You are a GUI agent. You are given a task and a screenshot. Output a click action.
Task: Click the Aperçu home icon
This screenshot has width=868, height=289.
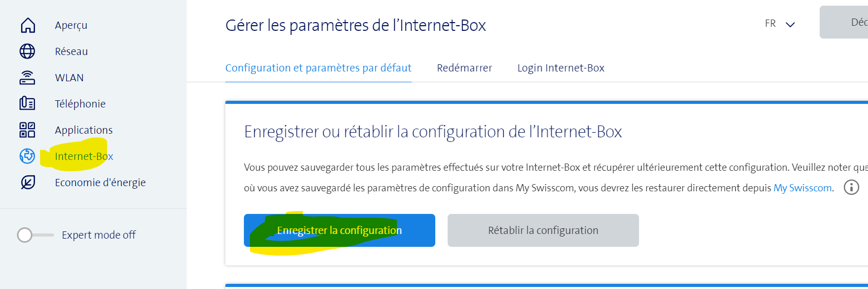(28, 25)
